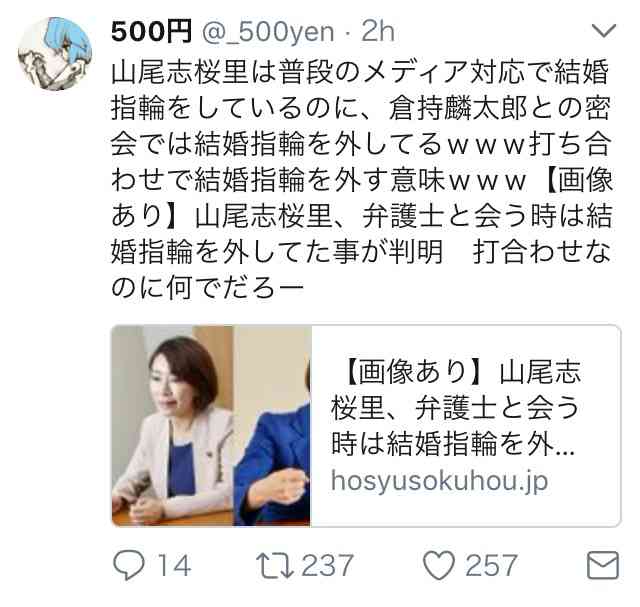Open the card headline 【画像あり】山尾志桜里
Image resolution: width=640 pixels, height=607 pixels.
pyautogui.click(x=456, y=407)
